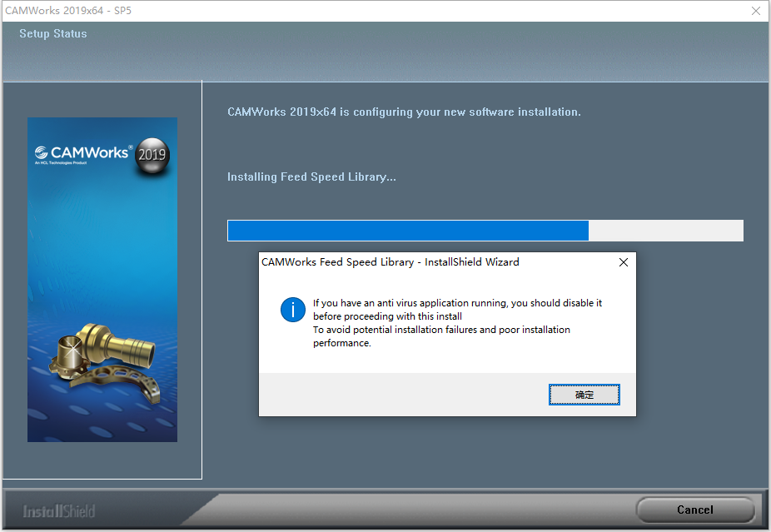This screenshot has height=532, width=771.
Task: Close the Feed Speed Library dialog
Action: [x=624, y=262]
